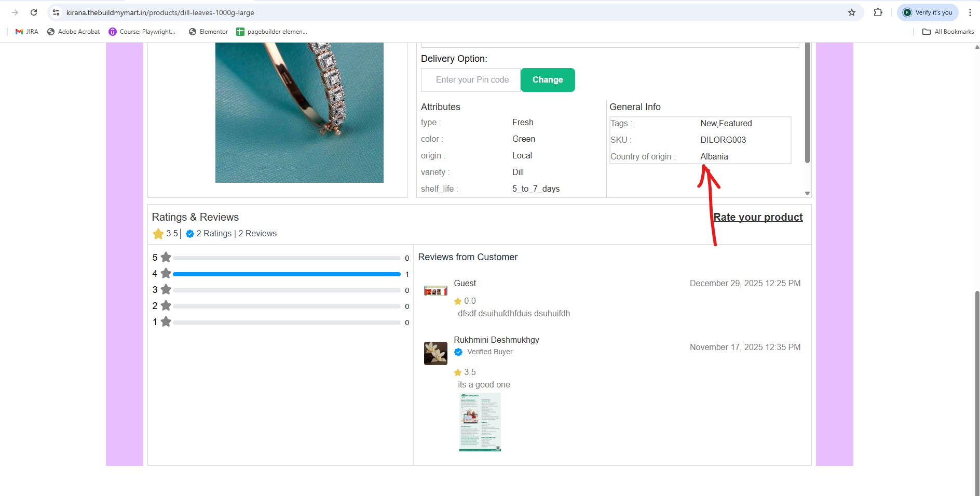This screenshot has height=496, width=980.
Task: Click the 2 Ratings | 2 Reviews text
Action: [237, 234]
